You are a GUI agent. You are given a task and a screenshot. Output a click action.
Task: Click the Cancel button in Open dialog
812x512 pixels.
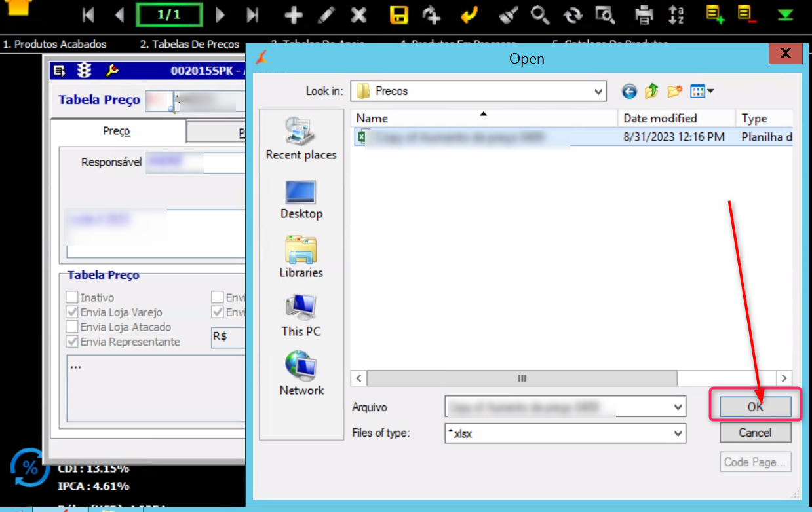pyautogui.click(x=756, y=433)
